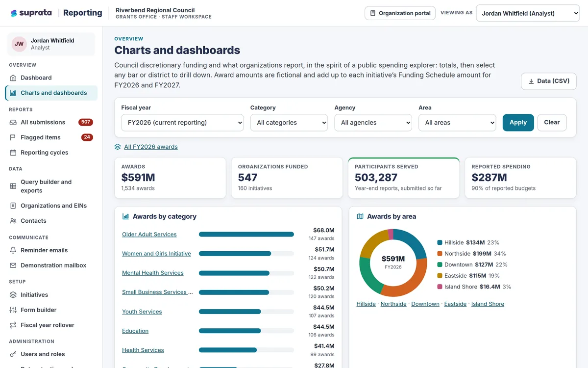Click the JW avatar of Jordan Whitfield
Viewport: 588px width, 368px height.
[19, 44]
